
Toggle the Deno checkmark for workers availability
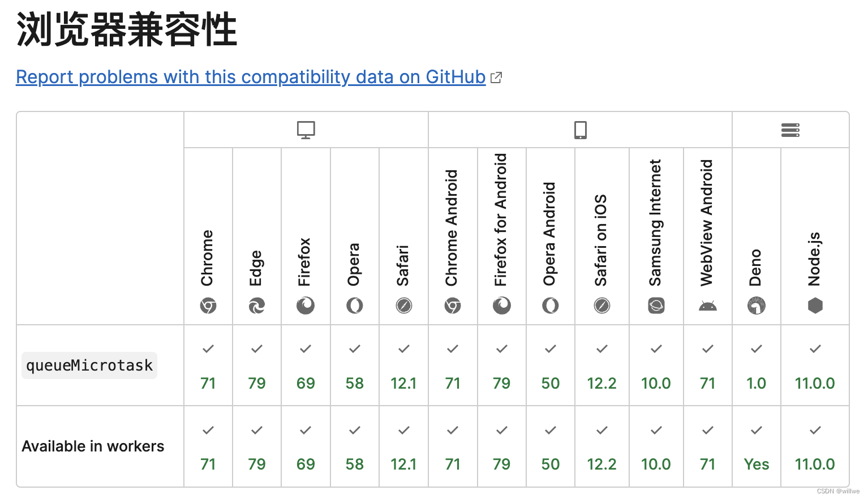756,430
